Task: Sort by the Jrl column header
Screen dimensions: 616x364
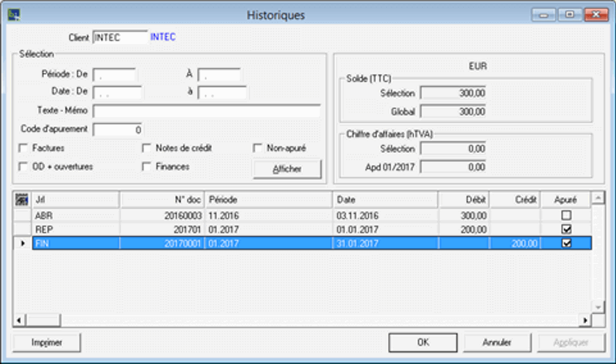Action: pos(76,200)
